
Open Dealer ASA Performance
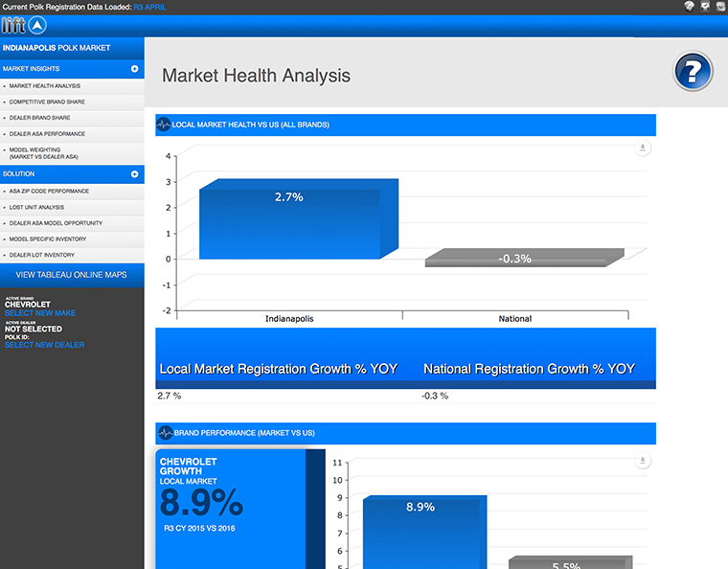72,134
